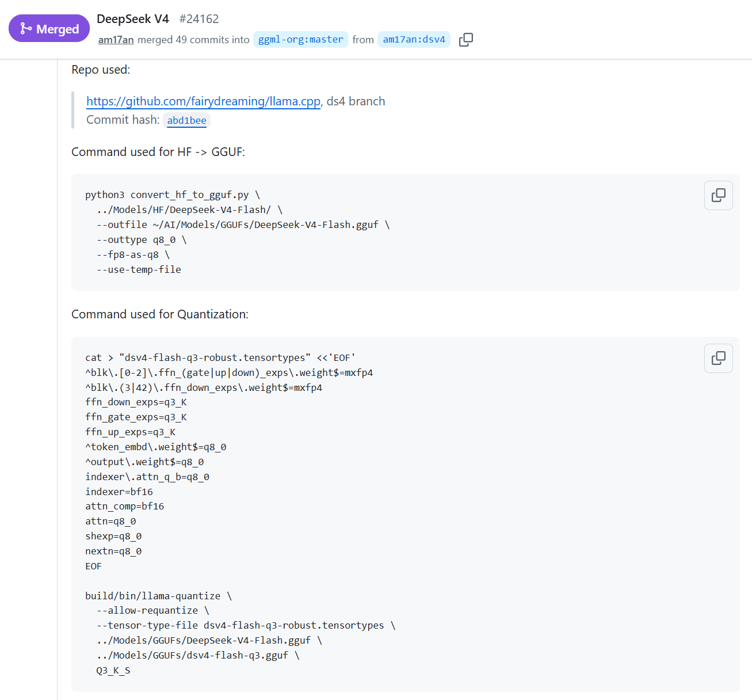Image resolution: width=752 pixels, height=700 pixels.
Task: Click the 'merged 49 commits into' text
Action: point(193,40)
